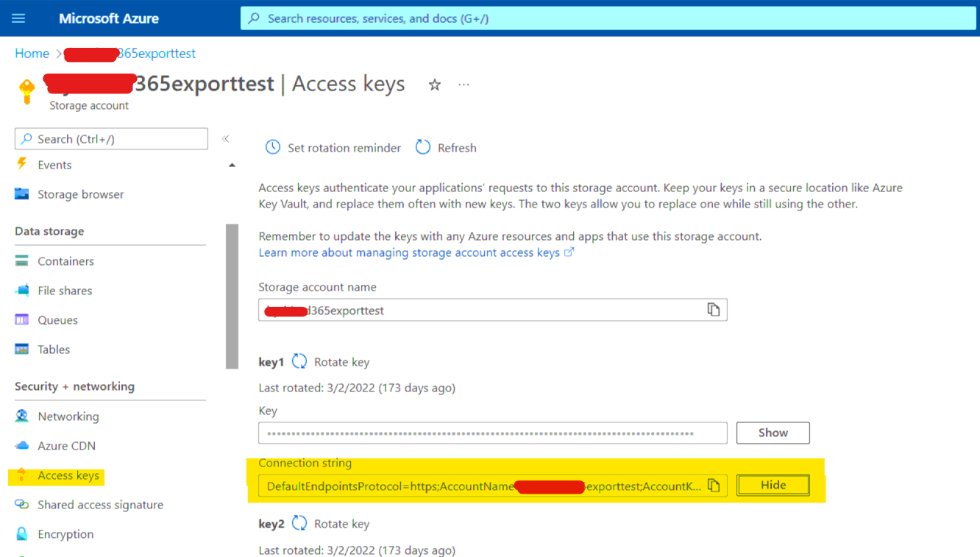Click the 'Storage account name' label

click(317, 287)
